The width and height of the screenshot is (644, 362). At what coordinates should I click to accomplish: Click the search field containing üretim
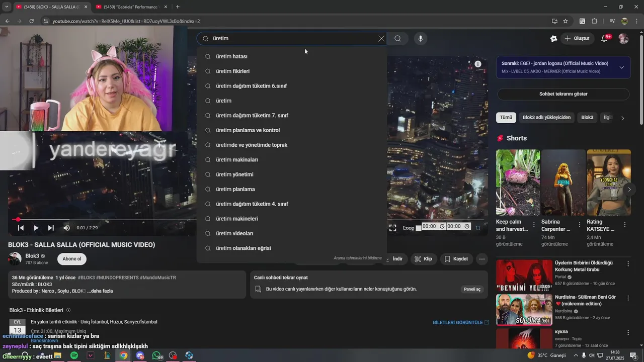click(x=292, y=38)
